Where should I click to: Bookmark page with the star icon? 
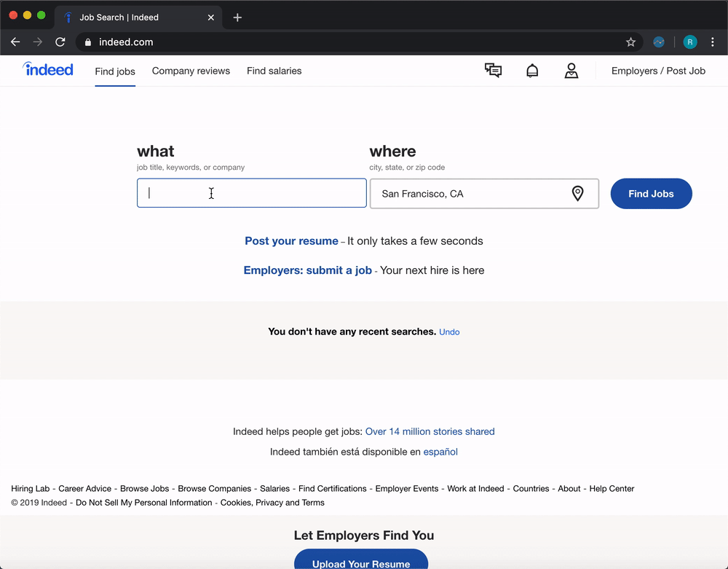coord(630,42)
